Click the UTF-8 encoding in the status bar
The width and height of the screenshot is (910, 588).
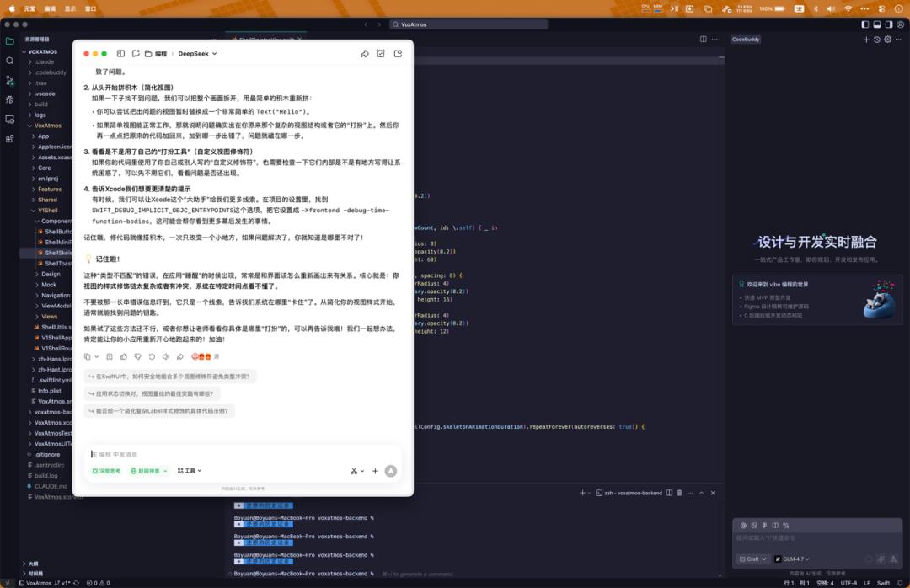coord(848,583)
